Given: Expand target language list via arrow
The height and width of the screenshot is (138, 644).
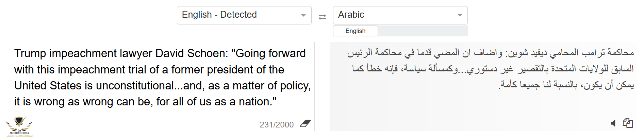Looking at the screenshot, I should [x=460, y=15].
